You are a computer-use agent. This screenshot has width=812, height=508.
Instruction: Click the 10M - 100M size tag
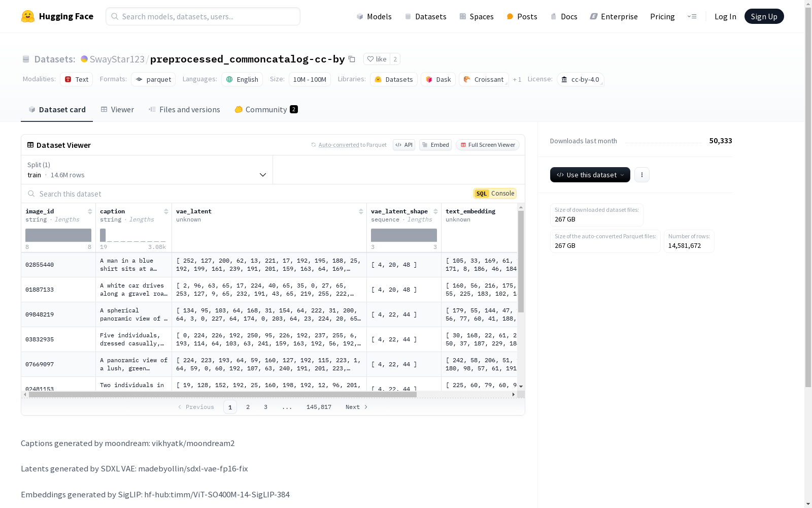[310, 79]
